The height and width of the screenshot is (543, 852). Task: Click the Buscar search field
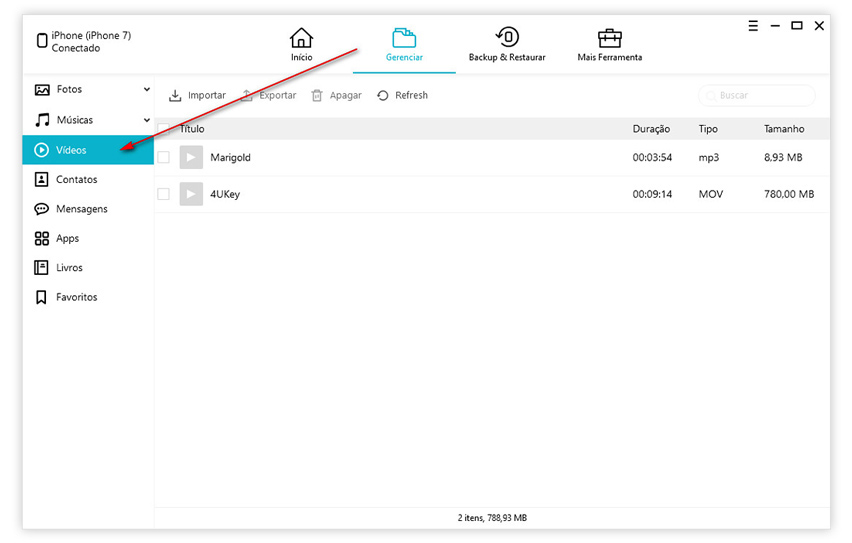[x=757, y=96]
